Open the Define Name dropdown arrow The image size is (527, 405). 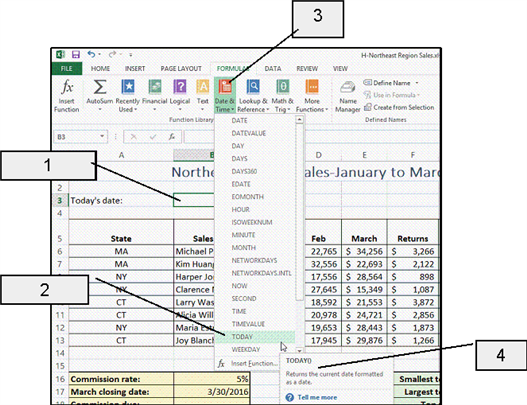pos(417,83)
